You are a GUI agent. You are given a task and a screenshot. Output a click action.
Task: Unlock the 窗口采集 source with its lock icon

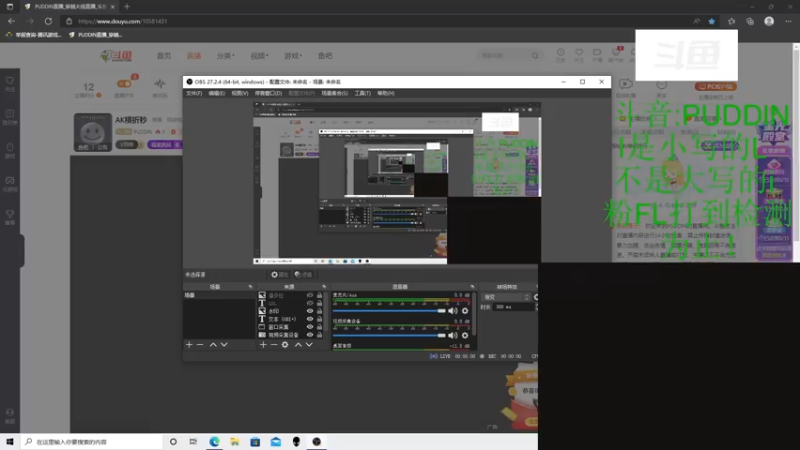click(x=319, y=327)
